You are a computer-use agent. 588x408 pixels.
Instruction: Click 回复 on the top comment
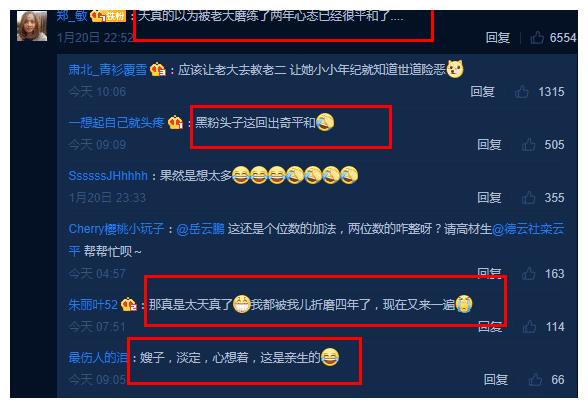pos(497,38)
